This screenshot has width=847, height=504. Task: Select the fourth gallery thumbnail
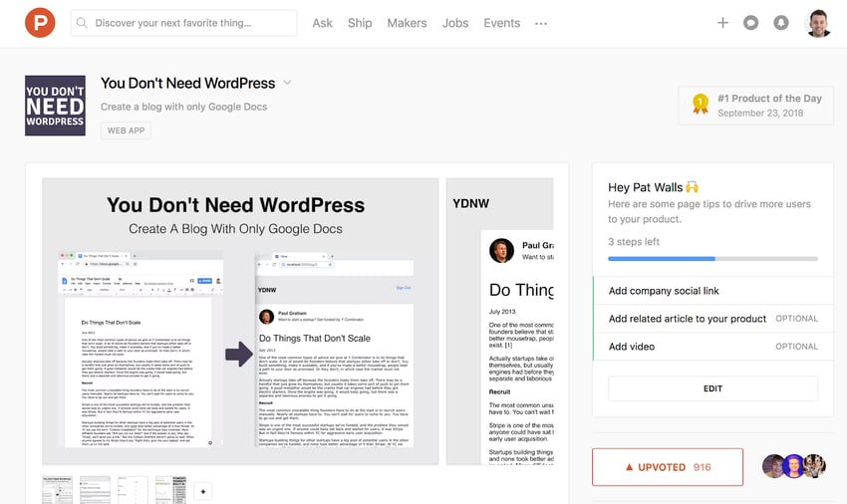pyautogui.click(x=170, y=490)
